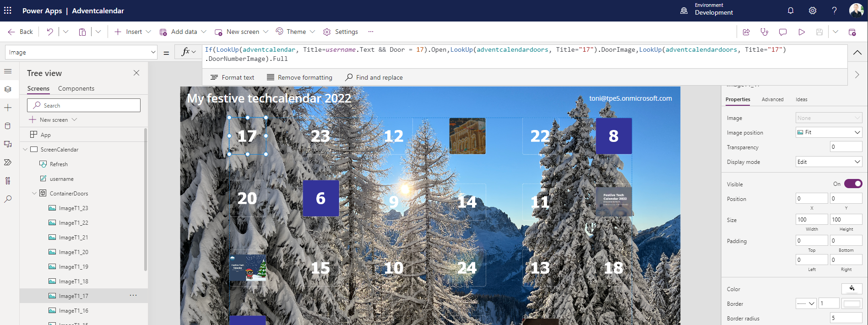The image size is (868, 325).
Task: Click the Publish icon
Action: point(852,32)
